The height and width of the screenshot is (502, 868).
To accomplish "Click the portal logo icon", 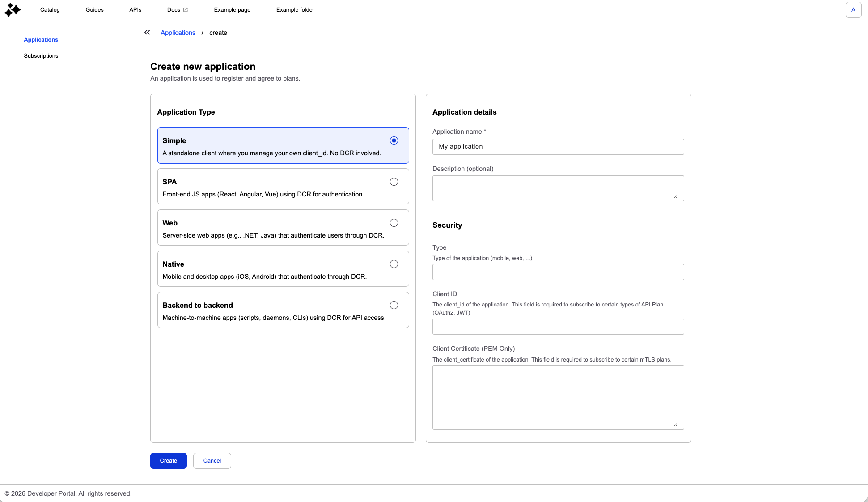I will pyautogui.click(x=13, y=10).
